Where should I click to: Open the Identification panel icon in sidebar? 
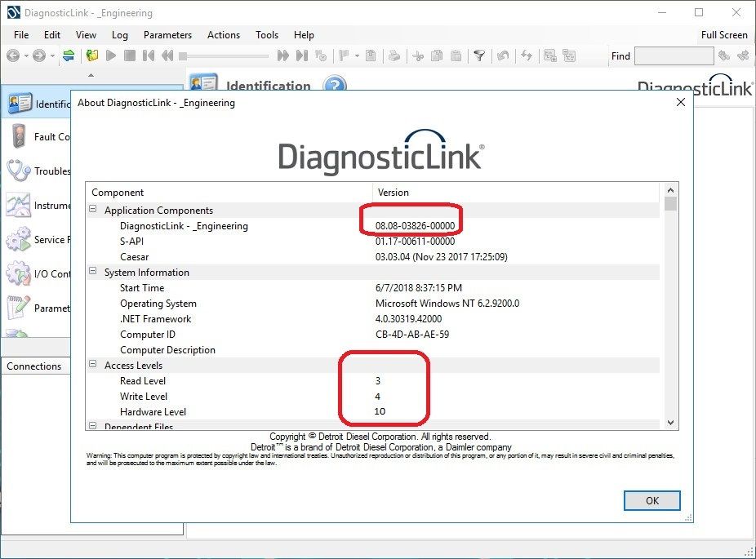pos(20,104)
